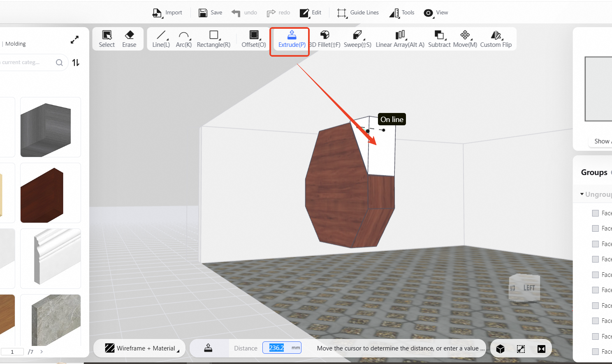Select the Custom Flip tool
Screen dimensions: 612x364
(496, 39)
